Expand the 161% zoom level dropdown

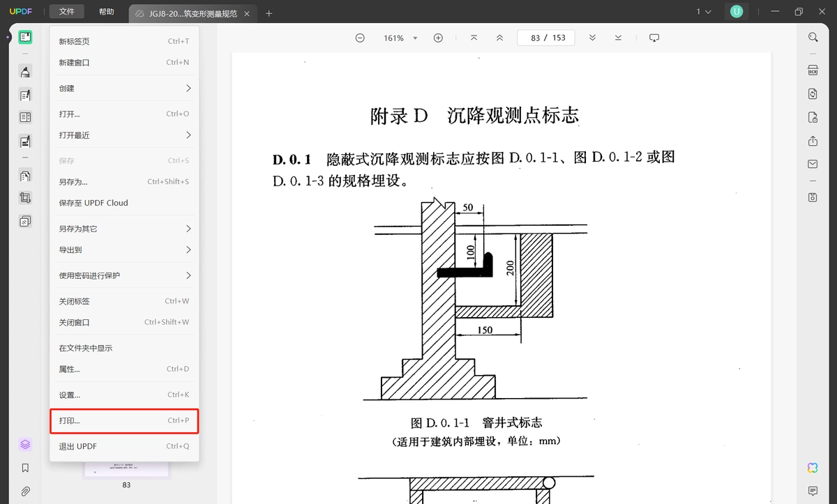point(415,38)
